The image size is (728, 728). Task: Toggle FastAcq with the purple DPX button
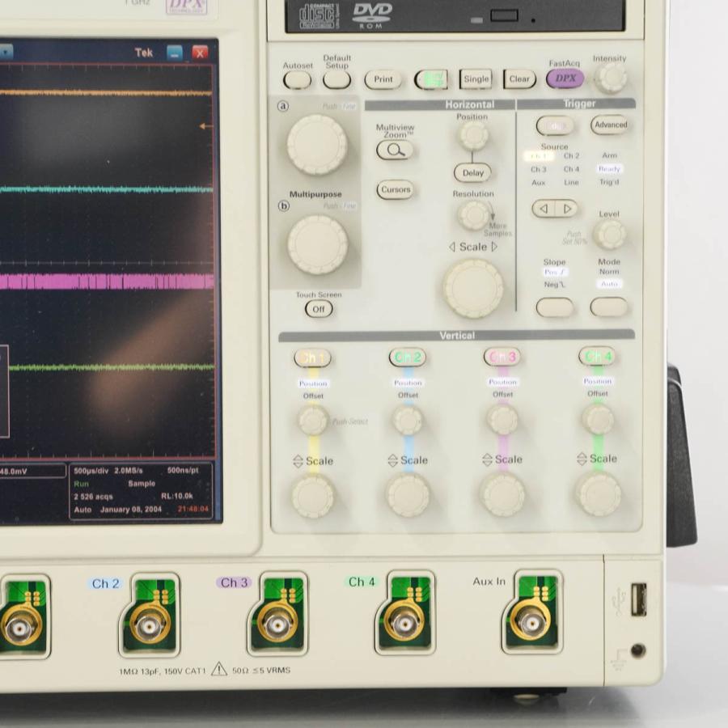tap(565, 78)
